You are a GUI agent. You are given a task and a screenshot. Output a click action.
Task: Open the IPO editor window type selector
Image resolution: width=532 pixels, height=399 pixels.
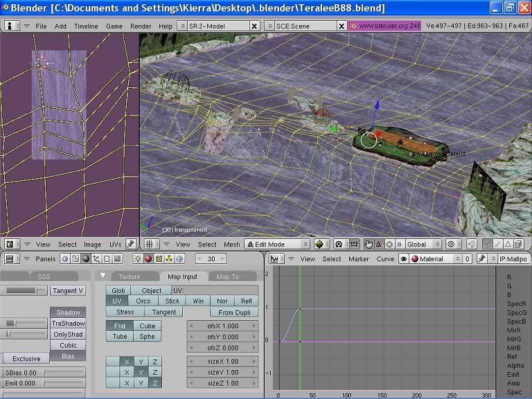pos(276,259)
